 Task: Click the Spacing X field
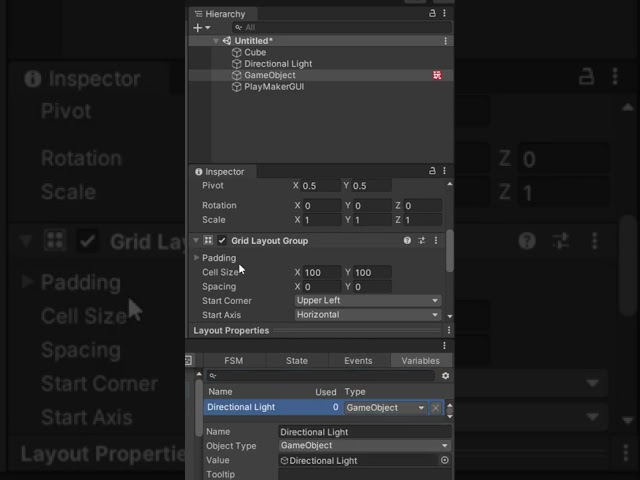click(322, 287)
